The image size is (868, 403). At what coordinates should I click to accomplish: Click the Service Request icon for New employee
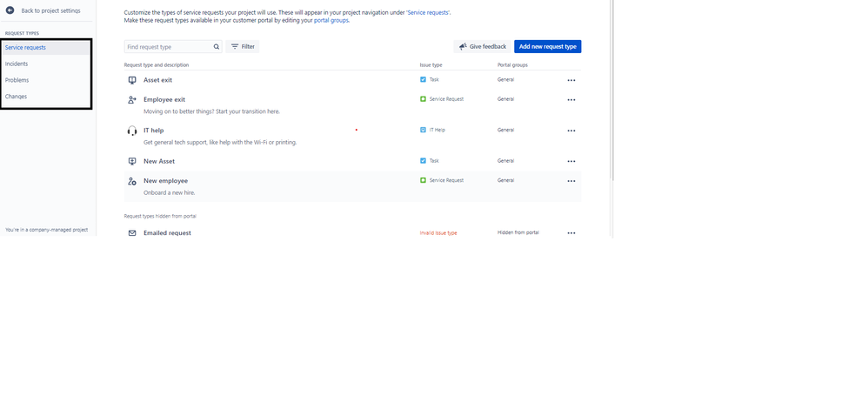[x=423, y=180]
